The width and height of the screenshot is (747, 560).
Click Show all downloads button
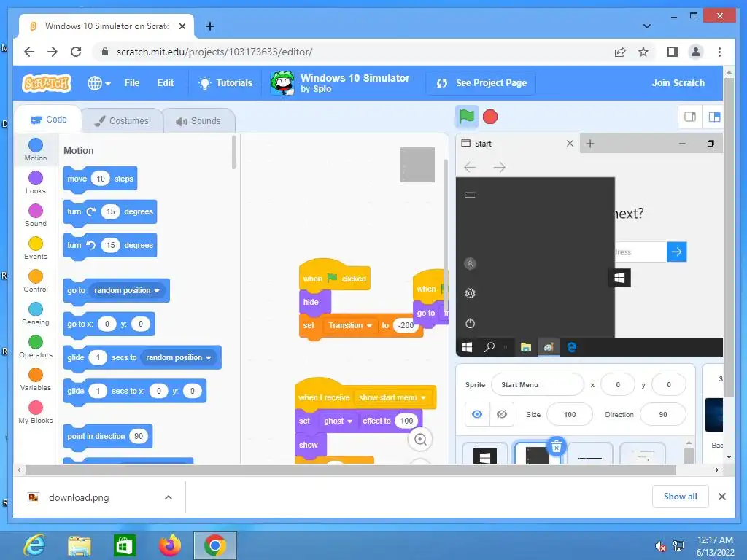click(x=681, y=497)
